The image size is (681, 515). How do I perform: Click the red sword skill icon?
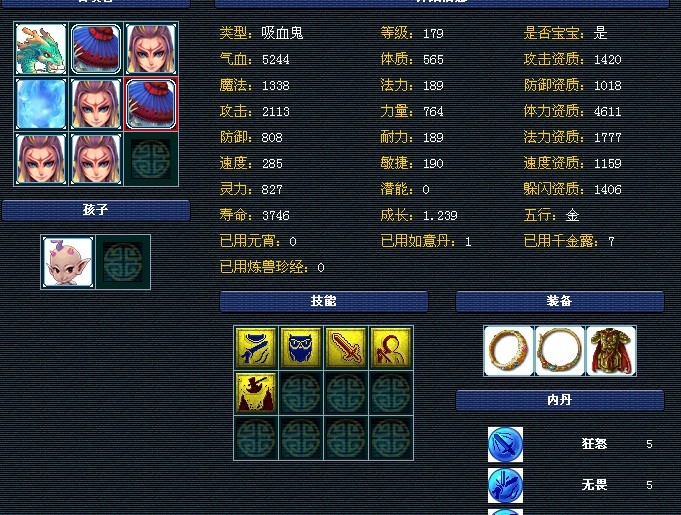tap(346, 348)
